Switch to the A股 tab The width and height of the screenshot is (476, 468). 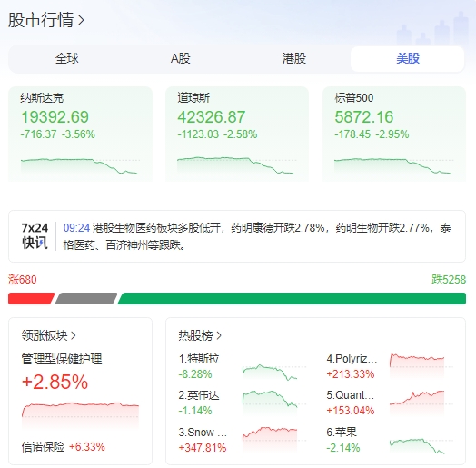[x=181, y=58]
